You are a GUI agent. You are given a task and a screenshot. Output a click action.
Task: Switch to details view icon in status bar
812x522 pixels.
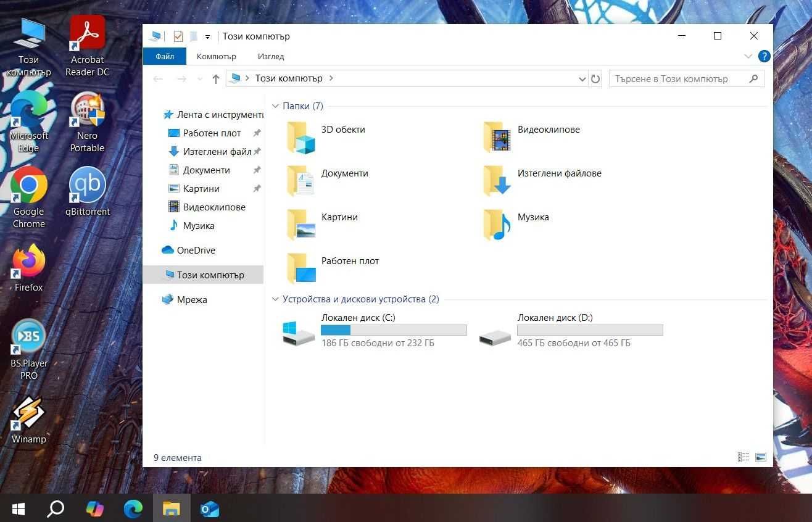coord(744,457)
